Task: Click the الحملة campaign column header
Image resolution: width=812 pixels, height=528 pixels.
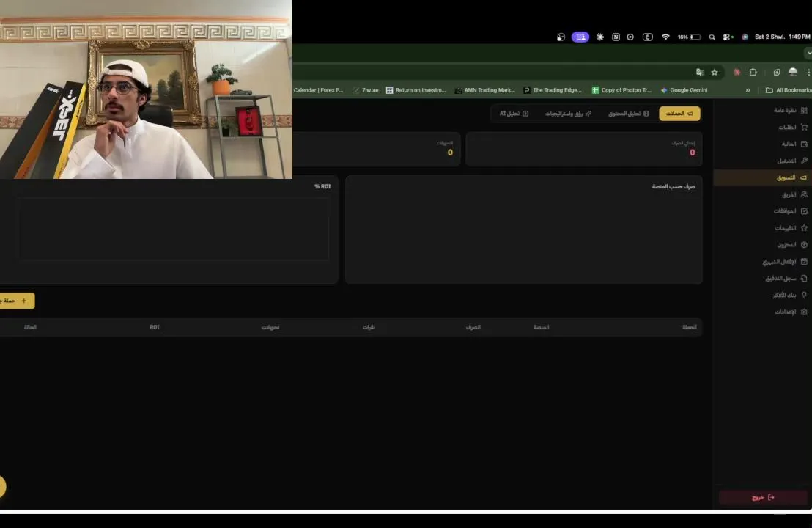Action: point(690,327)
